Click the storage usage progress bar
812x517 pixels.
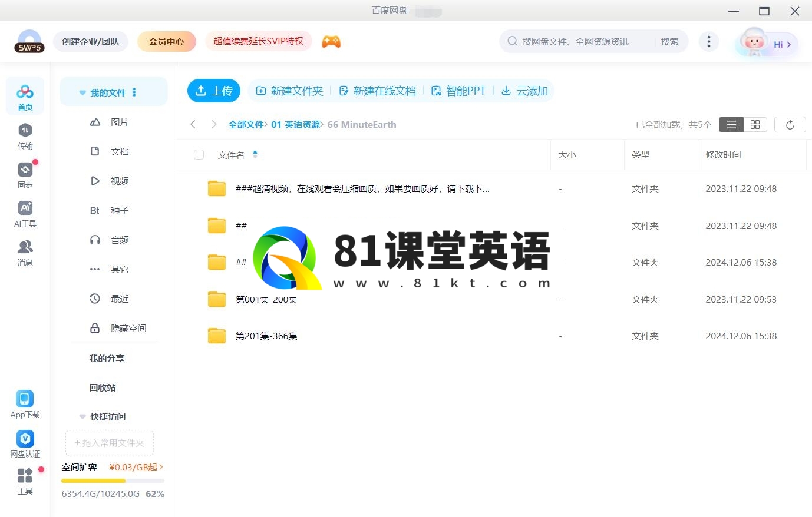click(113, 480)
